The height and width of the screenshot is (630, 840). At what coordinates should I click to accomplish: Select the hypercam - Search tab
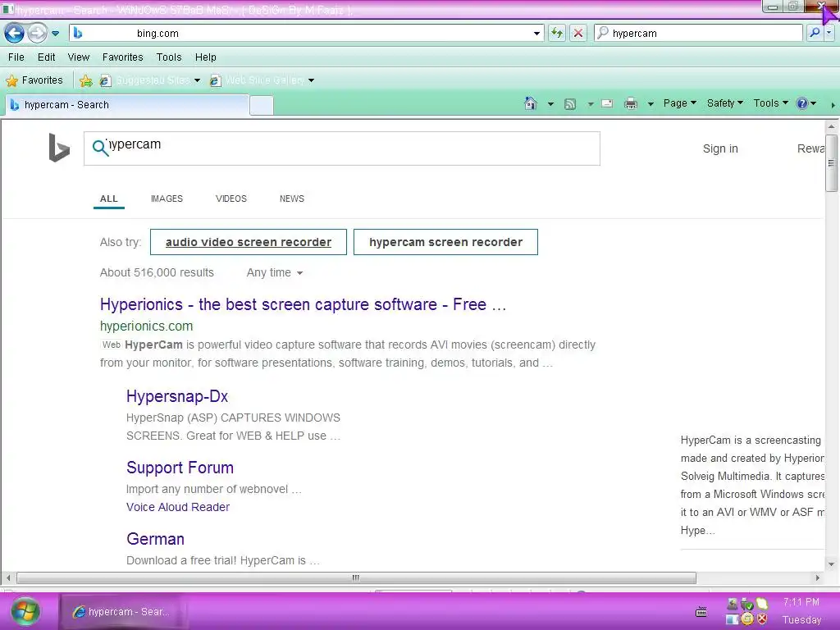click(127, 105)
